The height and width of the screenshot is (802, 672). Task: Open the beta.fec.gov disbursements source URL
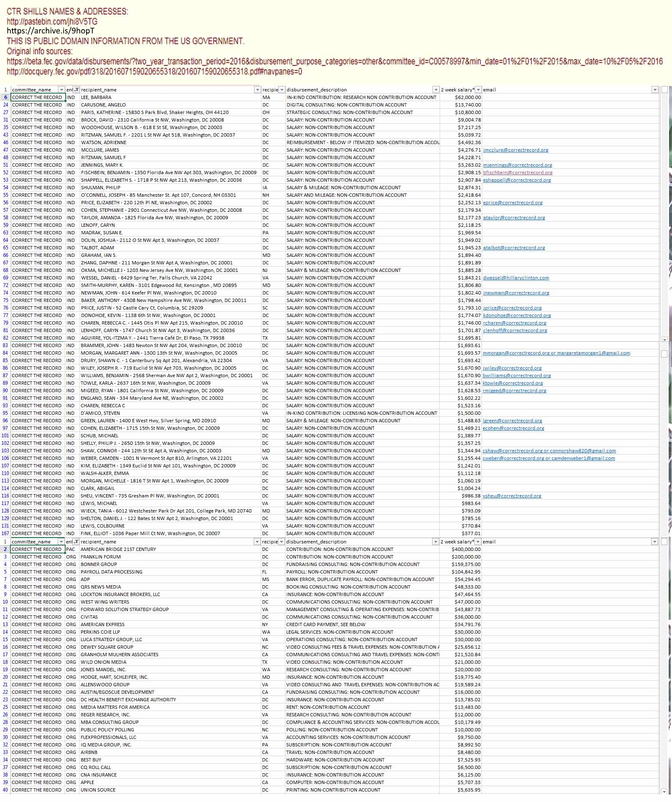(x=334, y=61)
